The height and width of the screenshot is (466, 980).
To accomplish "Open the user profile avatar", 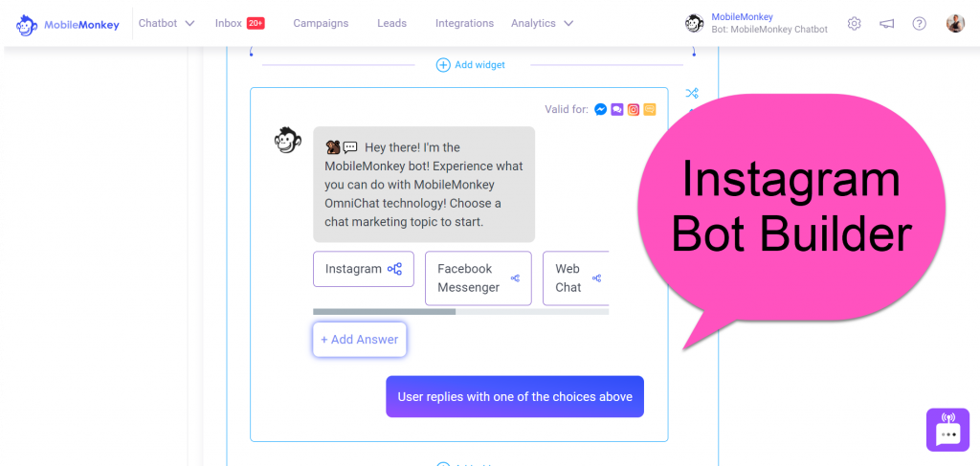I will 955,24.
